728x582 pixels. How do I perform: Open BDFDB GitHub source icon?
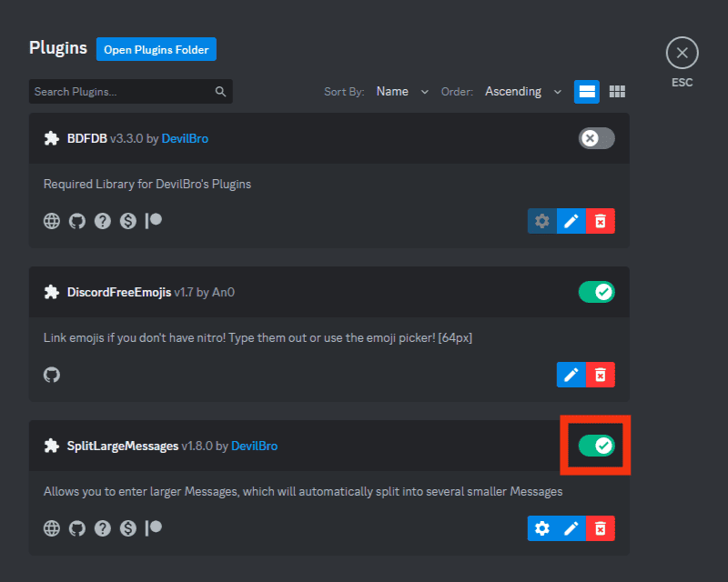77,221
